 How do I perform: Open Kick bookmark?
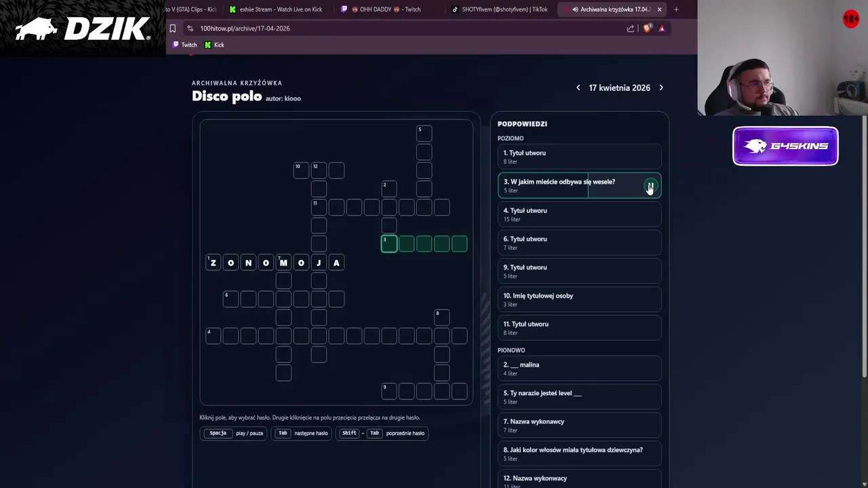[214, 45]
